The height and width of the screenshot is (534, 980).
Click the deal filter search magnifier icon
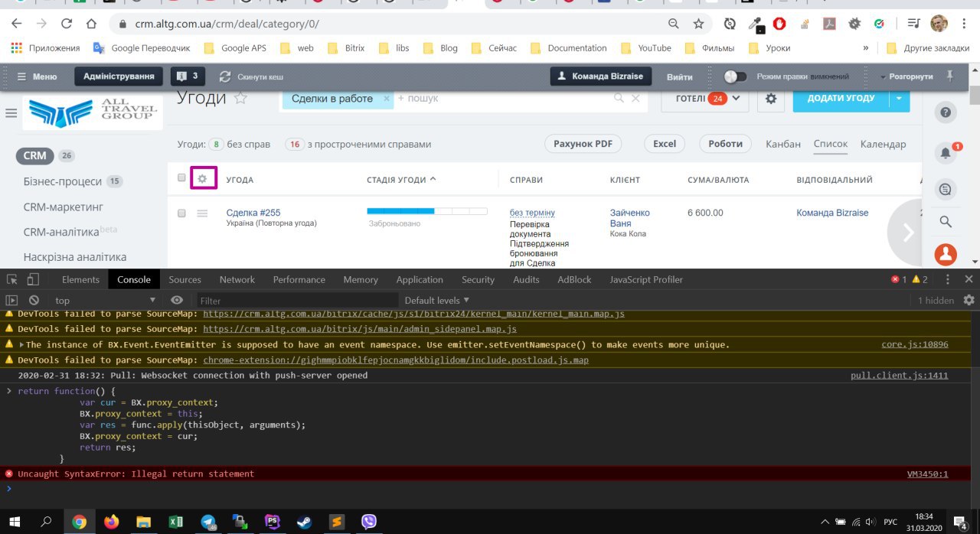coord(620,98)
